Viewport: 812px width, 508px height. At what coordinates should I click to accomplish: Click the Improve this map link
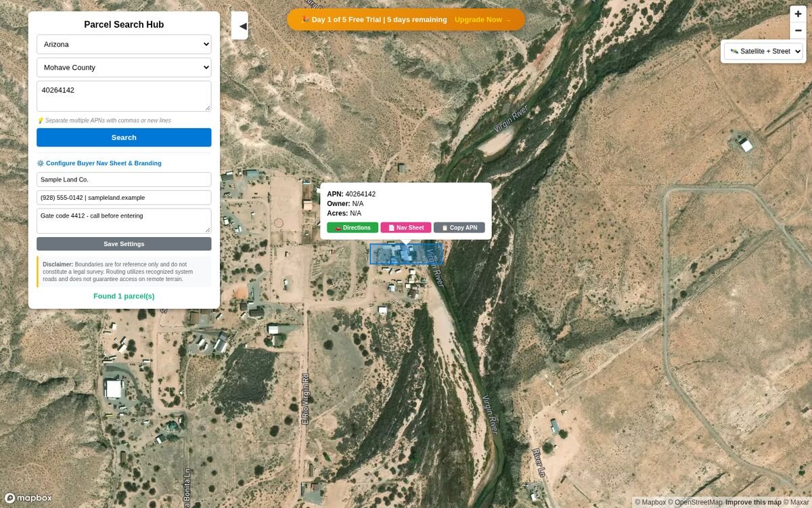[753, 503]
